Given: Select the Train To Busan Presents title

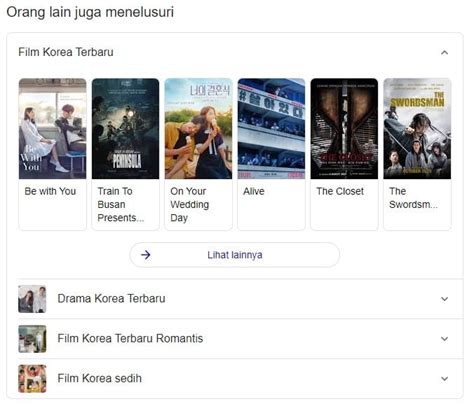Looking at the screenshot, I should pos(121,204).
